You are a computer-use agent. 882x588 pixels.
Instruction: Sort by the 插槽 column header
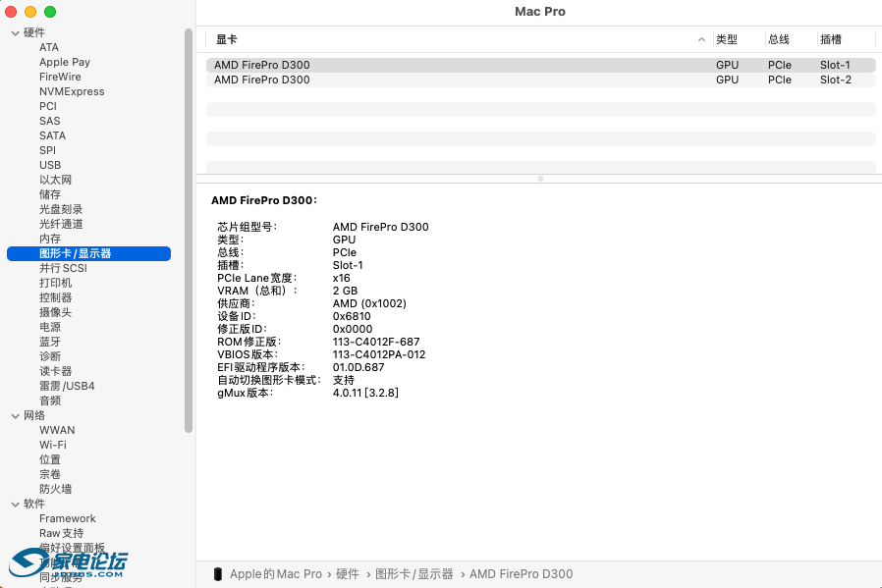pyautogui.click(x=831, y=39)
